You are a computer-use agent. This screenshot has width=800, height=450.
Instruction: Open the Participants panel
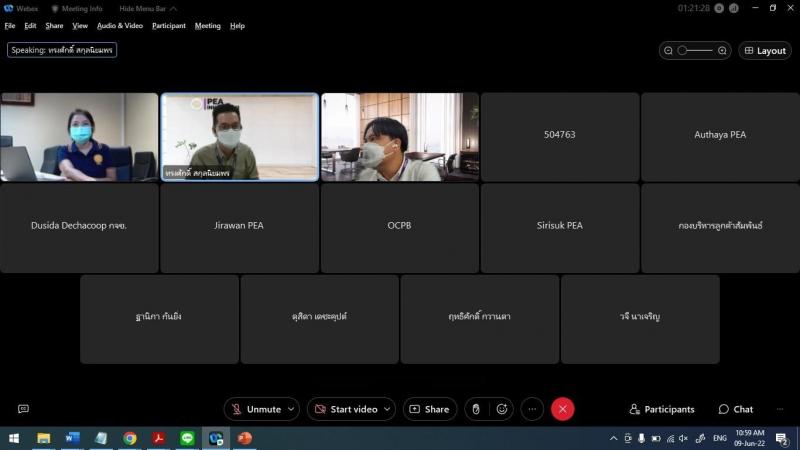coord(662,409)
